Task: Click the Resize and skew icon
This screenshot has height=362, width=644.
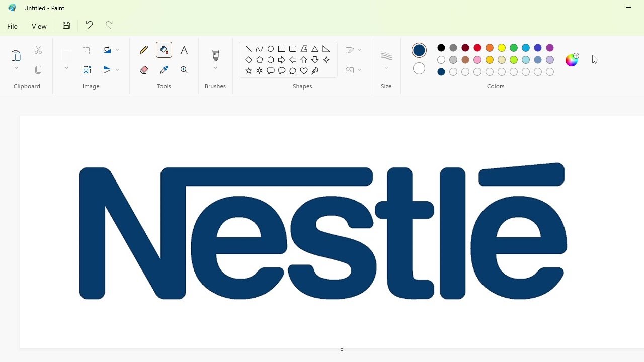Action: click(87, 70)
